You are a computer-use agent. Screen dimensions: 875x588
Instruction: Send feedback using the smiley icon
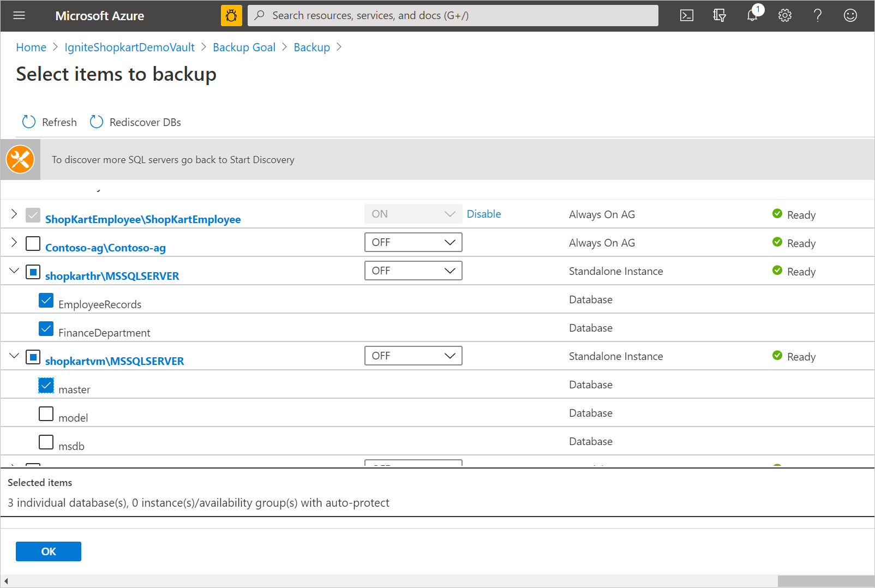click(850, 15)
